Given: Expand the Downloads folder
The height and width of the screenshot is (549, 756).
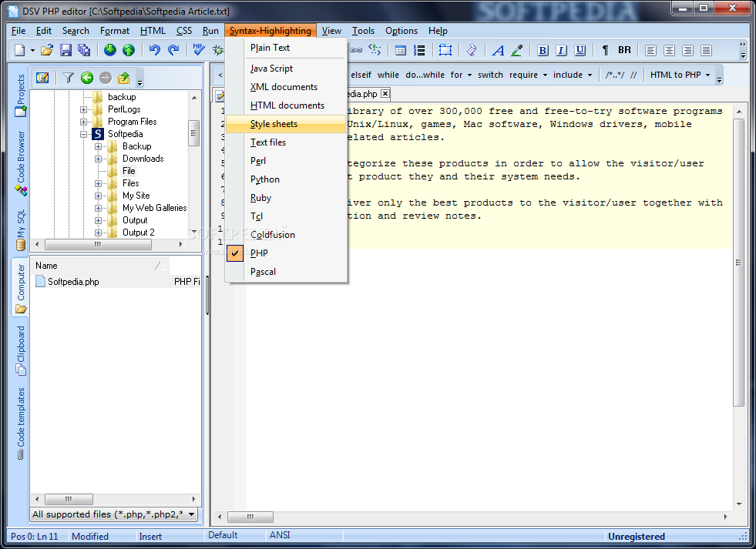Looking at the screenshot, I should coord(98,159).
